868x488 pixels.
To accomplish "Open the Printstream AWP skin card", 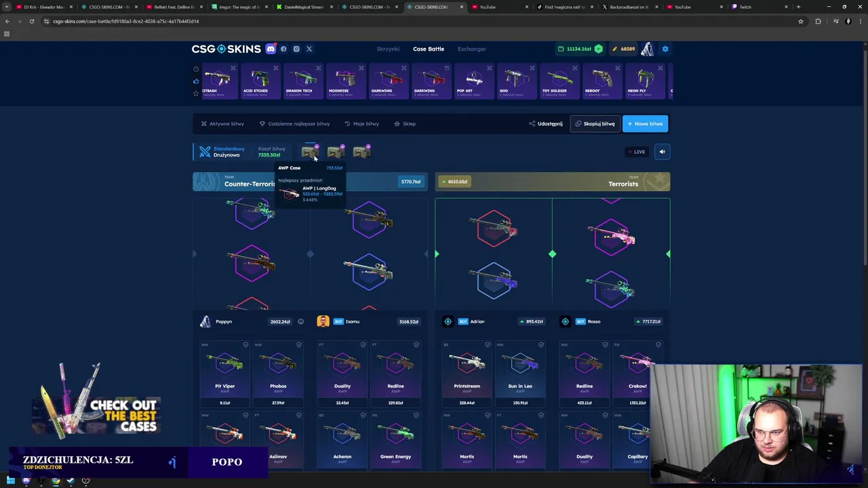I will coord(467,374).
